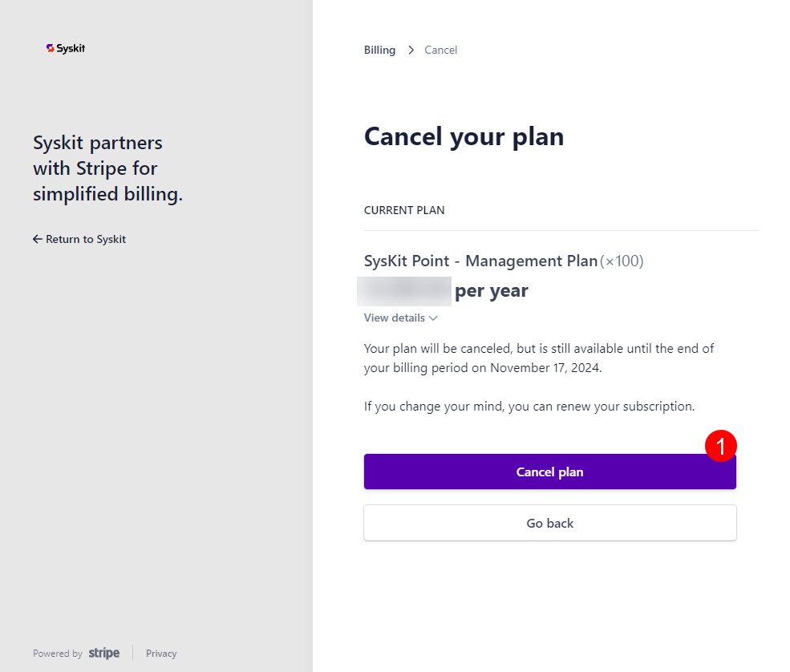Click the down chevron next to View details
This screenshot has height=672, width=790.
click(433, 318)
